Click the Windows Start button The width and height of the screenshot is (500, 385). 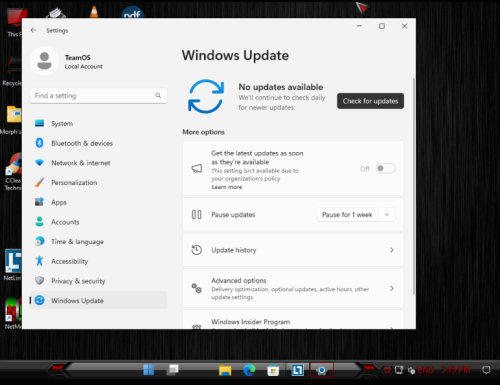click(149, 370)
